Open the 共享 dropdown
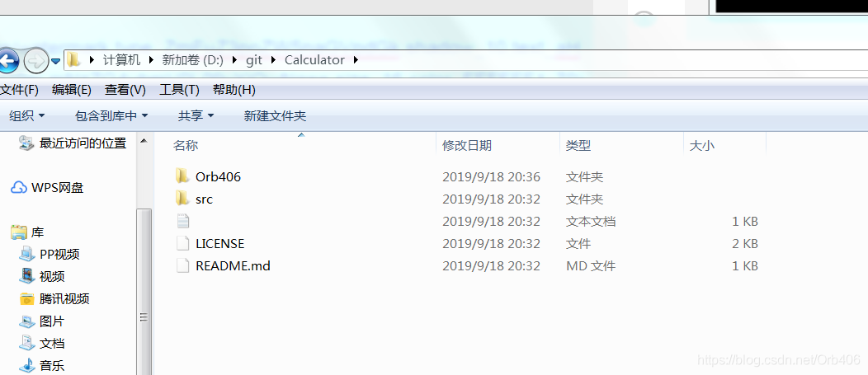Image resolution: width=868 pixels, height=375 pixels. (196, 115)
